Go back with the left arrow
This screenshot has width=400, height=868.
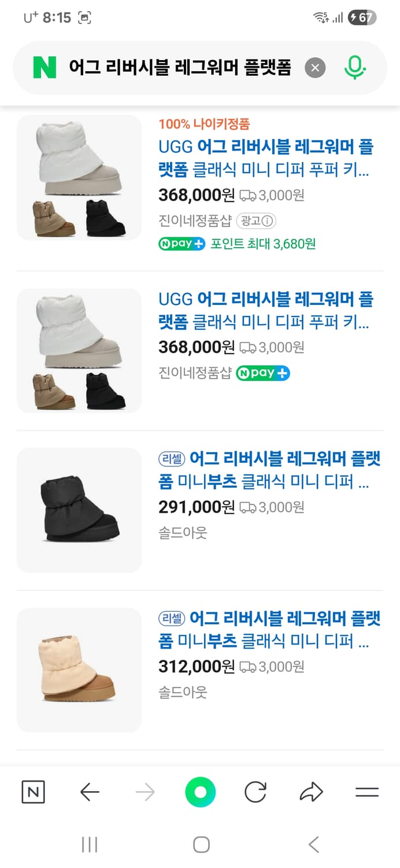tap(90, 792)
